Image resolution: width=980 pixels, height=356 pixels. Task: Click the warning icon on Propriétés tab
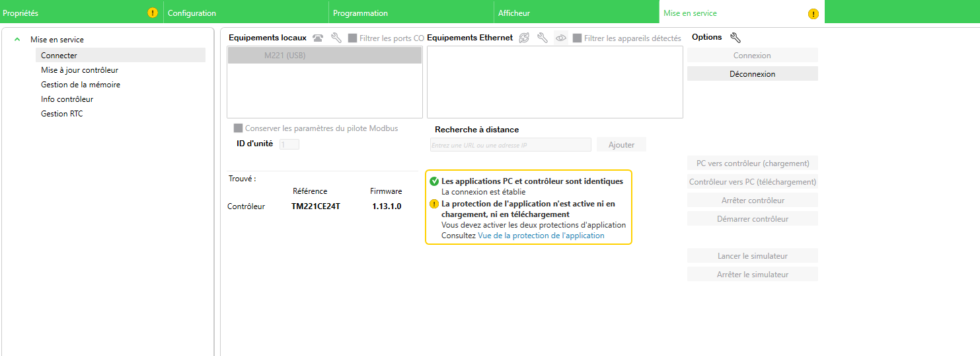coord(153,13)
